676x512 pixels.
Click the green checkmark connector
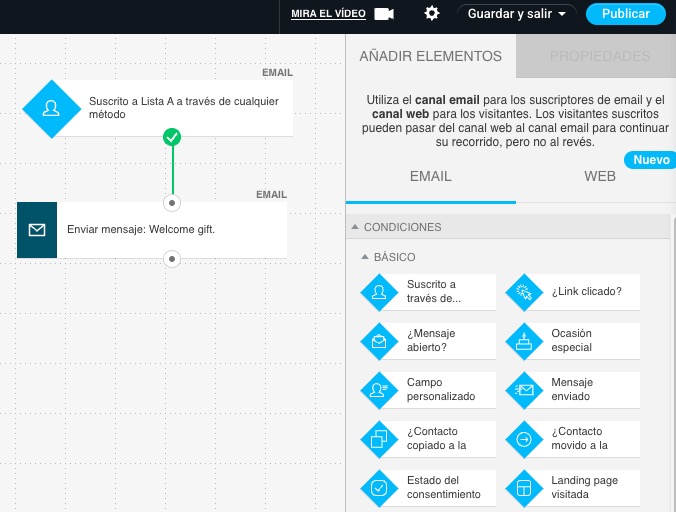[172, 137]
